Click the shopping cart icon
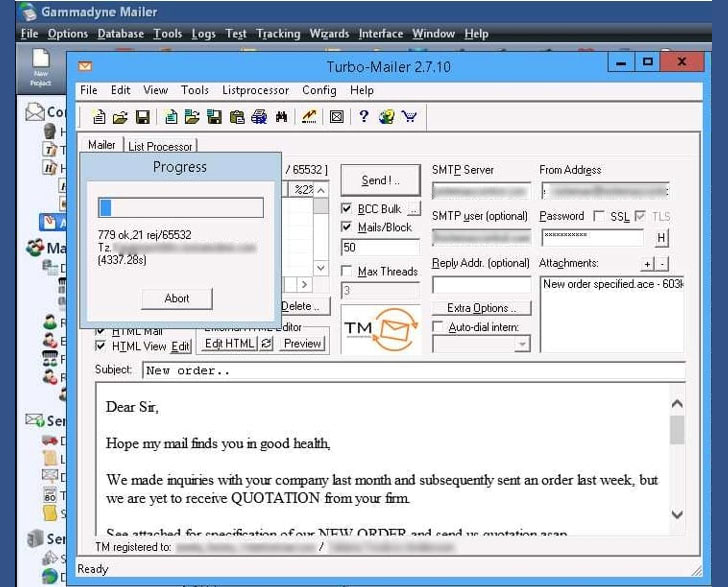Image resolution: width=728 pixels, height=587 pixels. 409,117
